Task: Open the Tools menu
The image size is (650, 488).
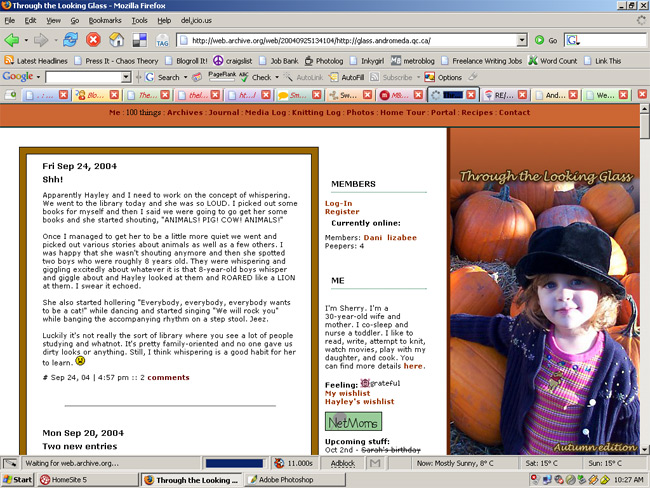Action: tap(139, 20)
